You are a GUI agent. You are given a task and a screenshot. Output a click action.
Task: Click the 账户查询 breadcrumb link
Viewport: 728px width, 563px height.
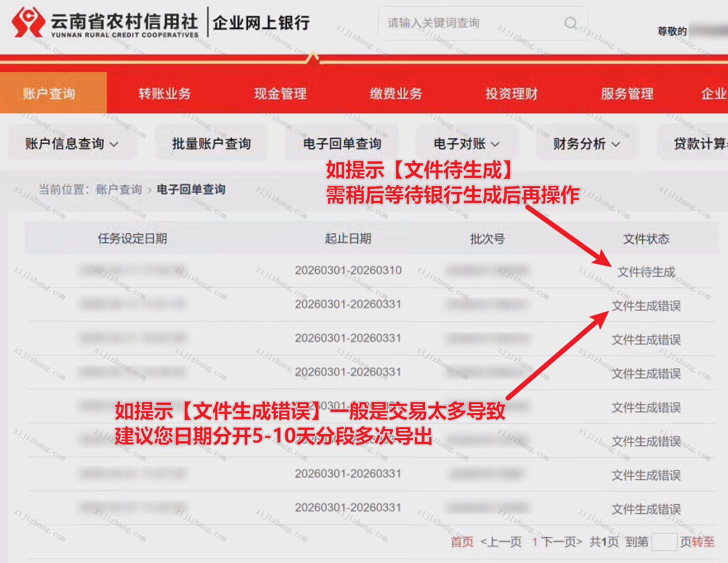pos(119,189)
